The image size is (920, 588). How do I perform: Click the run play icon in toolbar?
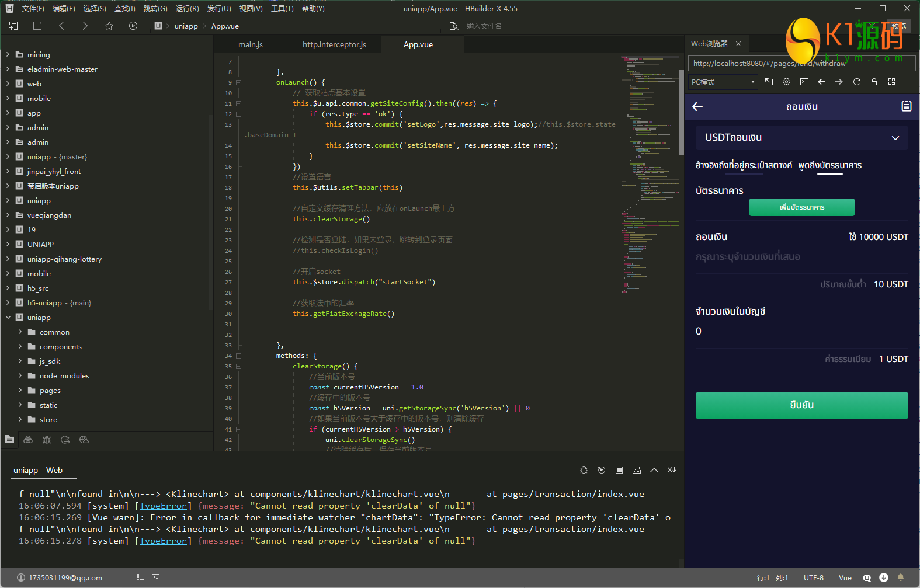click(133, 26)
